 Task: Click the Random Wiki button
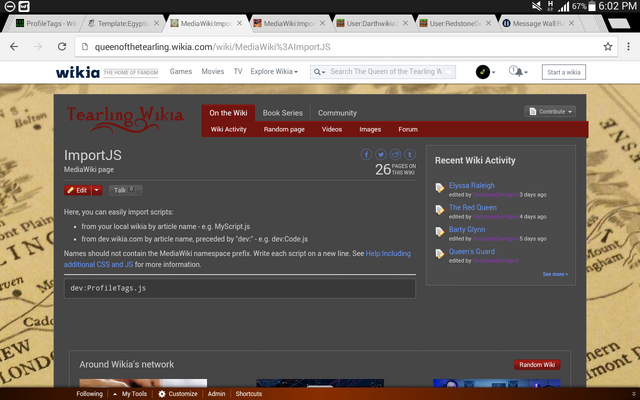click(x=537, y=364)
